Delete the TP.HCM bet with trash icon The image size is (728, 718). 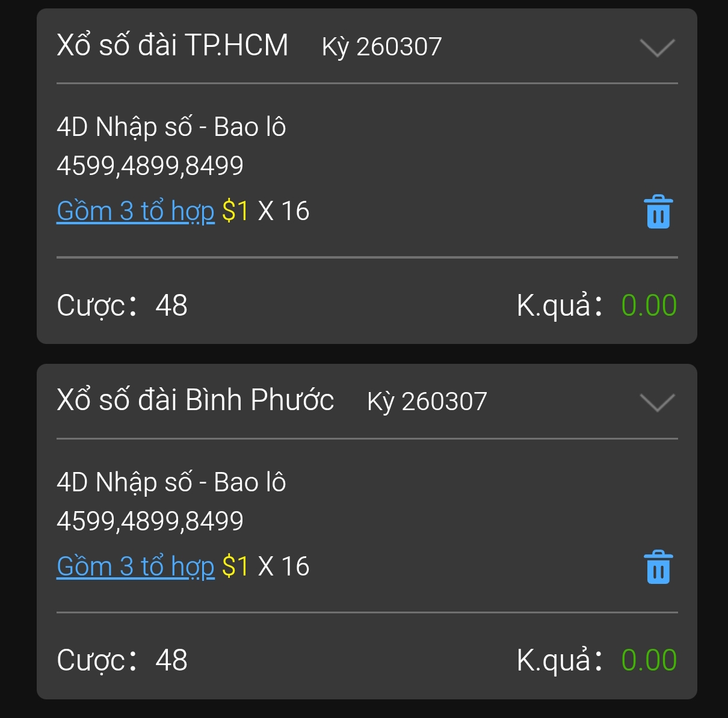(658, 212)
